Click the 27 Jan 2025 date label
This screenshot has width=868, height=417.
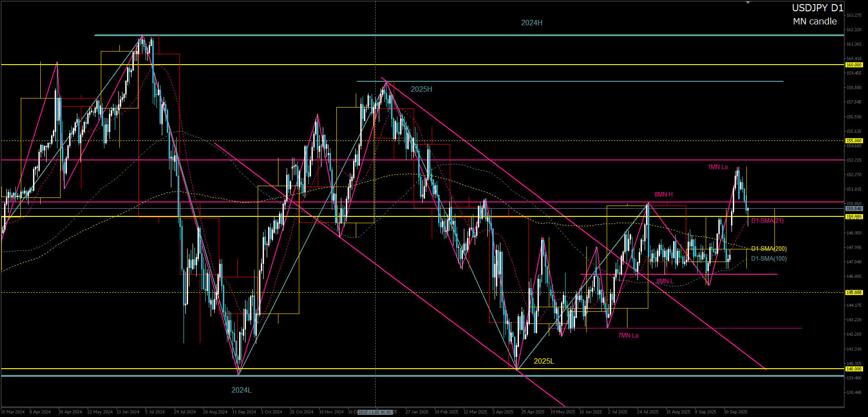pos(417,412)
